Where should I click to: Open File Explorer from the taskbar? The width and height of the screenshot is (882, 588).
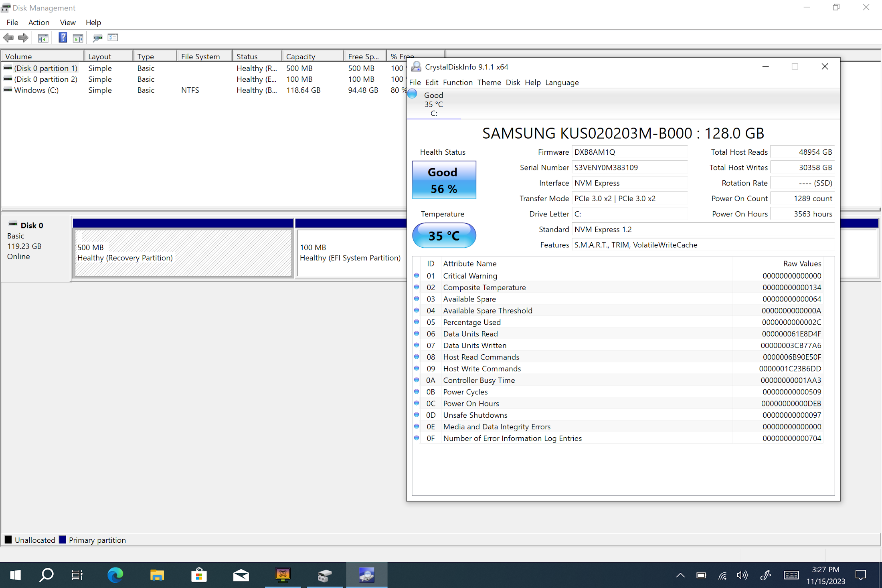point(157,575)
